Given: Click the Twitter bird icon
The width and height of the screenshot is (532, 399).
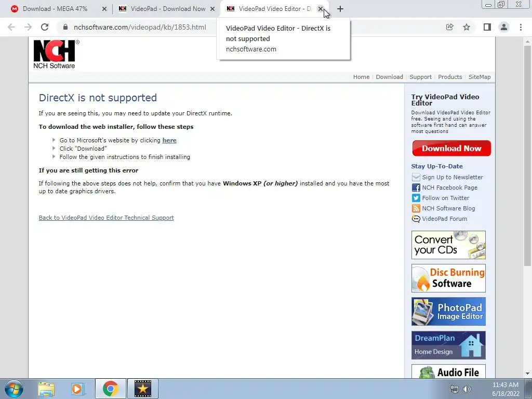Looking at the screenshot, I should coord(416,198).
